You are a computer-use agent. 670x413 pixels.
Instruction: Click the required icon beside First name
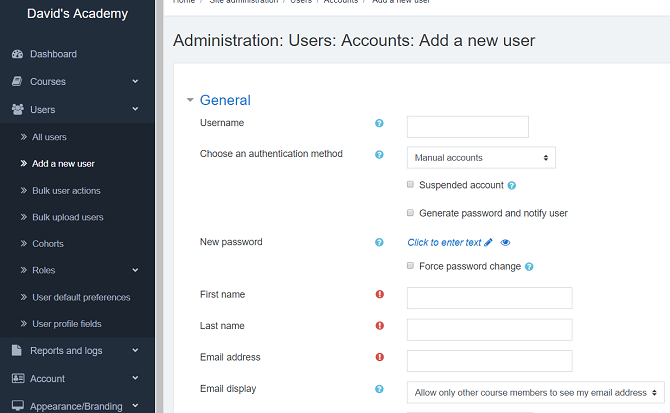[379, 294]
